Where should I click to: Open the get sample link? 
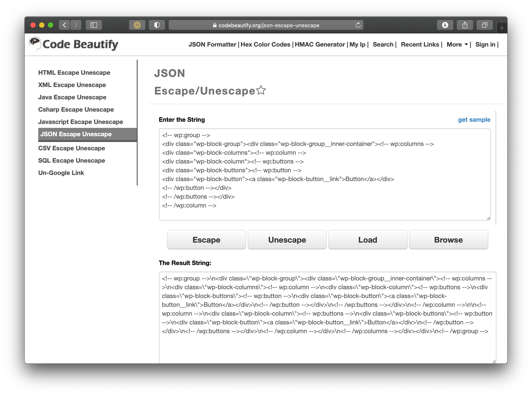click(x=474, y=120)
